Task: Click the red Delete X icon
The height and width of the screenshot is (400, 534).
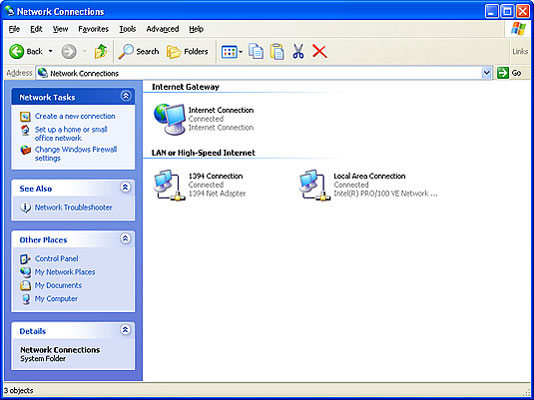Action: pyautogui.click(x=319, y=52)
